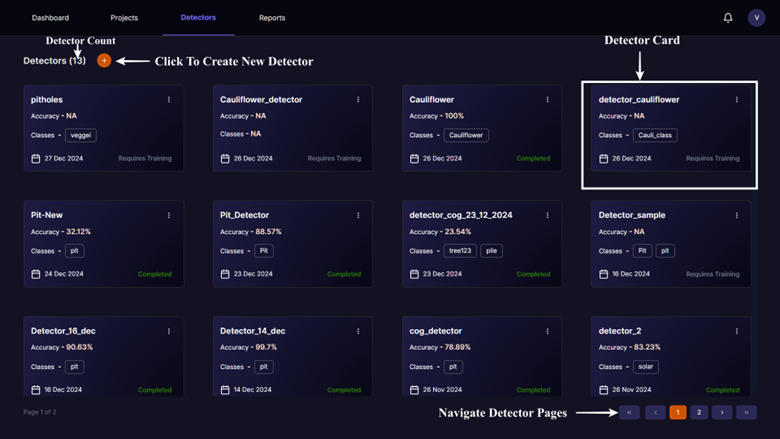Switch to the Reports tab
The image size is (780, 439).
(x=272, y=18)
